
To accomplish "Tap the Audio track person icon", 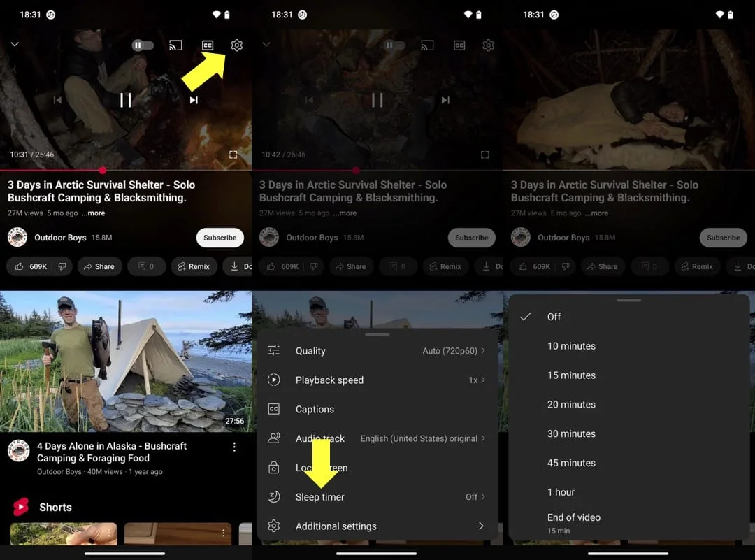I will [273, 438].
